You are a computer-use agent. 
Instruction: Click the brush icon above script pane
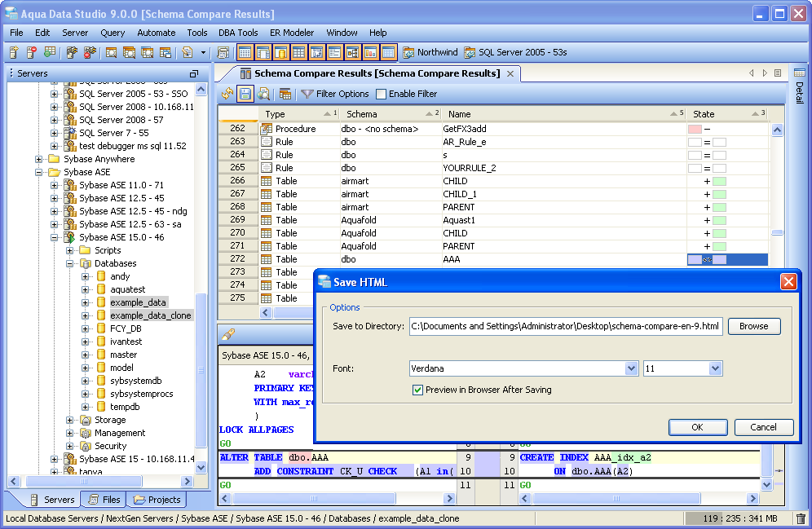pyautogui.click(x=228, y=333)
